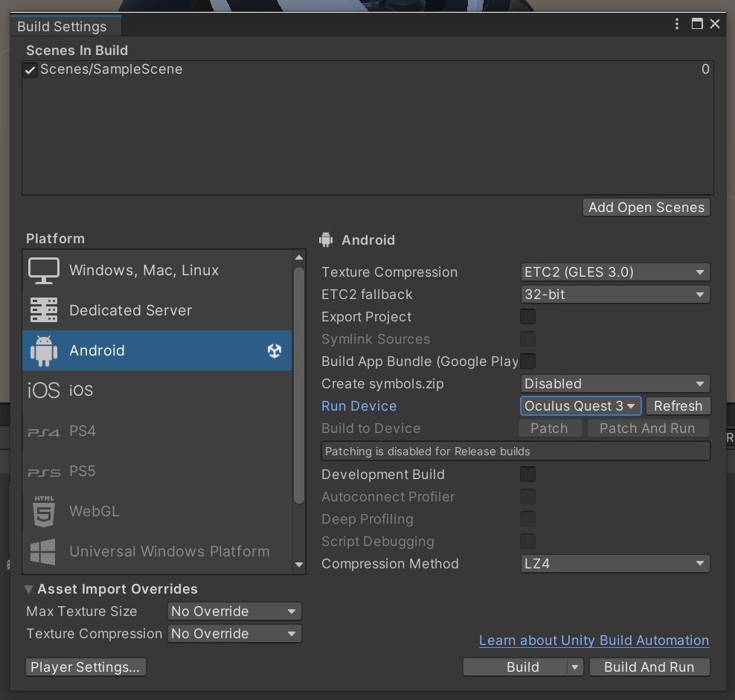Screen dimensions: 735x700
Task: Select Dedicated Server platform
Action: click(x=157, y=310)
